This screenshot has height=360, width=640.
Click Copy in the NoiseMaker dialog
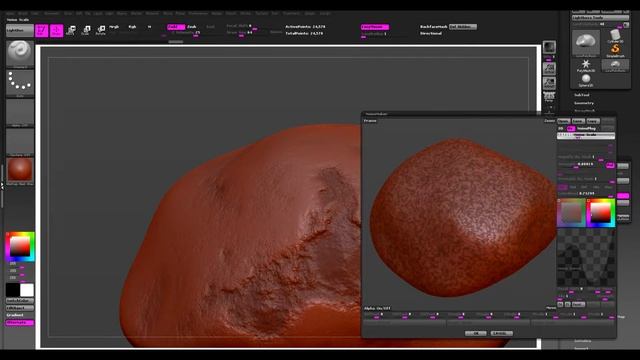click(x=593, y=121)
